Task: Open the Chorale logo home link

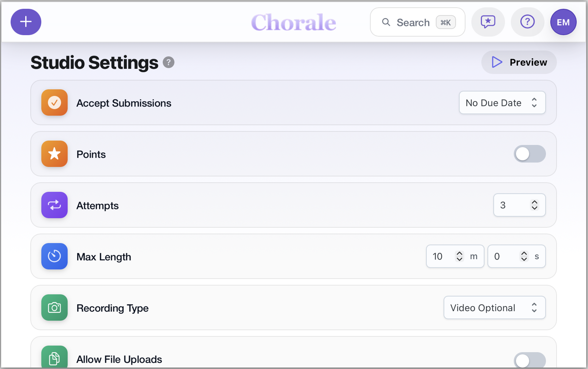Action: (x=294, y=22)
